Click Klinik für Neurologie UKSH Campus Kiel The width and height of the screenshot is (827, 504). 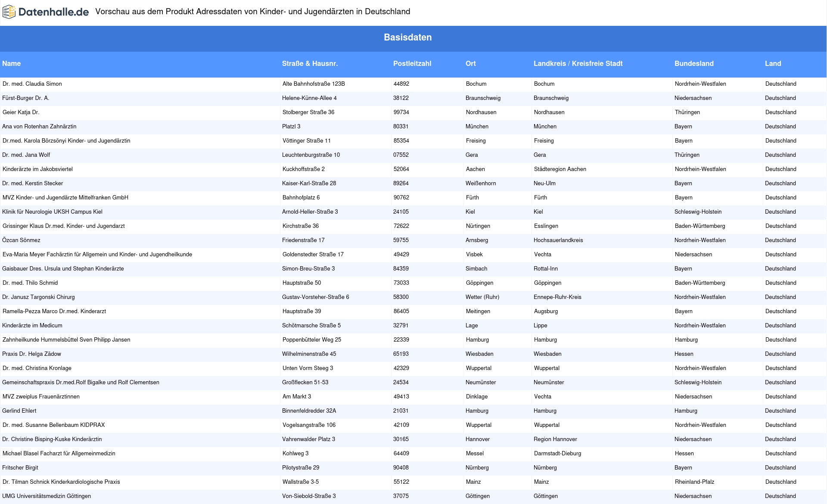52,212
